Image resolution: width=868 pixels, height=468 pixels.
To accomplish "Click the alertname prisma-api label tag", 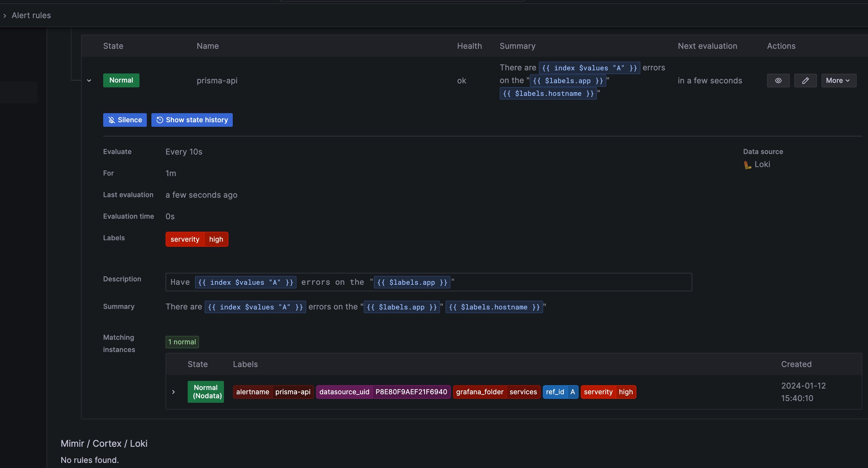I will [273, 392].
